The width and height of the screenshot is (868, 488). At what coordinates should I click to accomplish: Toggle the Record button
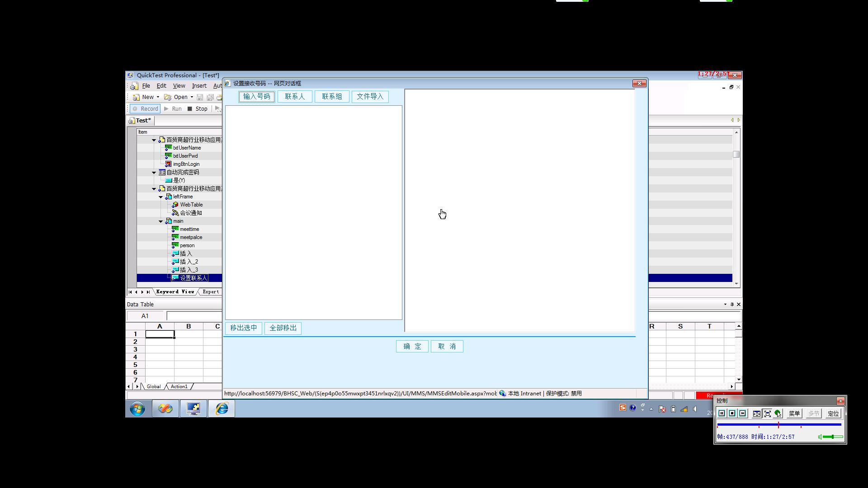(x=145, y=109)
